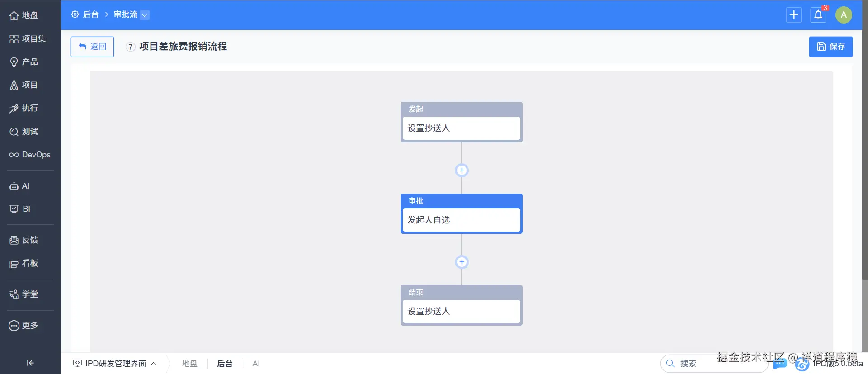Click the user avatar labeled A
Image resolution: width=868 pixels, height=374 pixels.
[x=844, y=14]
